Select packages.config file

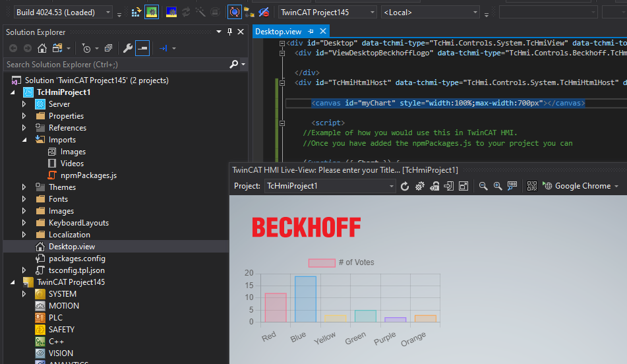coord(76,258)
